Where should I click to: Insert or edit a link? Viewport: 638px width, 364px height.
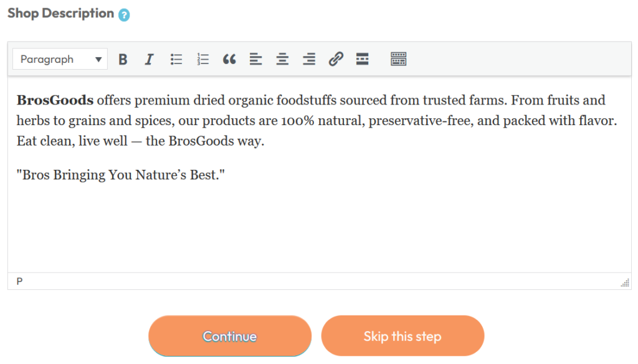click(336, 60)
